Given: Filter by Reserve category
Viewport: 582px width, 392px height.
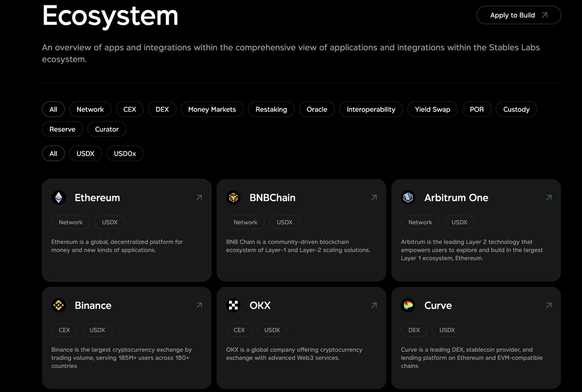Looking at the screenshot, I should click(63, 129).
